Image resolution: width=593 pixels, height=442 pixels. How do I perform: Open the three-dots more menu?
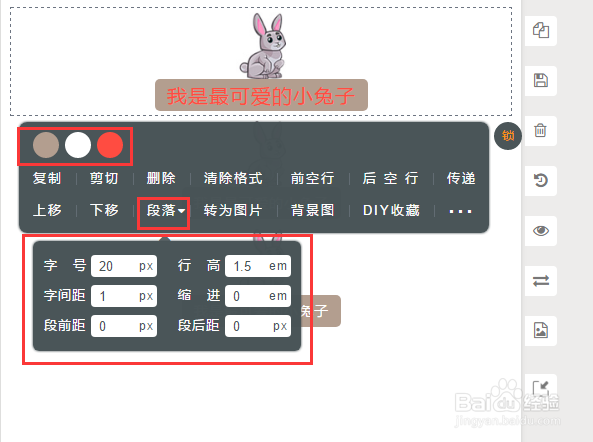[460, 211]
